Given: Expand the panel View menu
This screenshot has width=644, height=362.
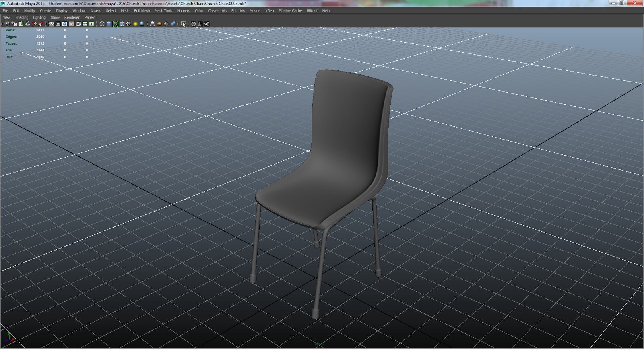Looking at the screenshot, I should [x=7, y=18].
